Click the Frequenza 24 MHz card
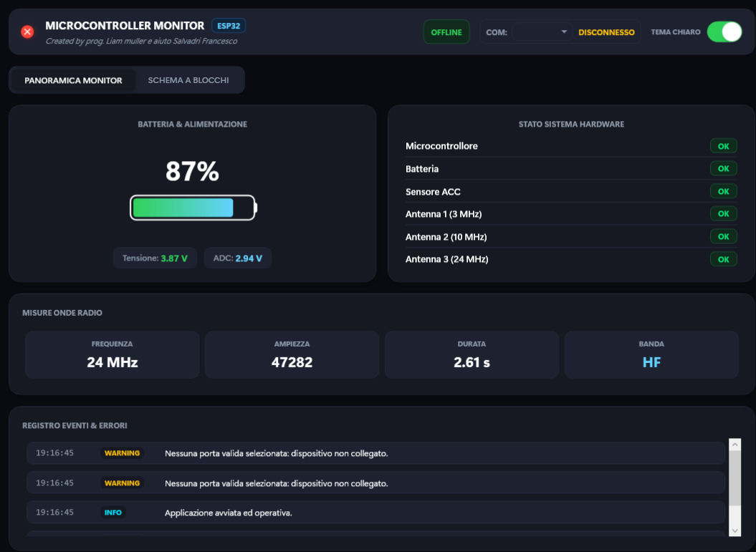Viewport: 756px width, 552px height. click(113, 354)
